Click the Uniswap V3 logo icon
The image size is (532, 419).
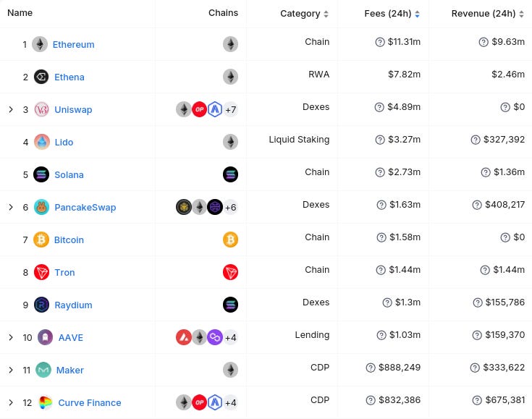[41, 109]
